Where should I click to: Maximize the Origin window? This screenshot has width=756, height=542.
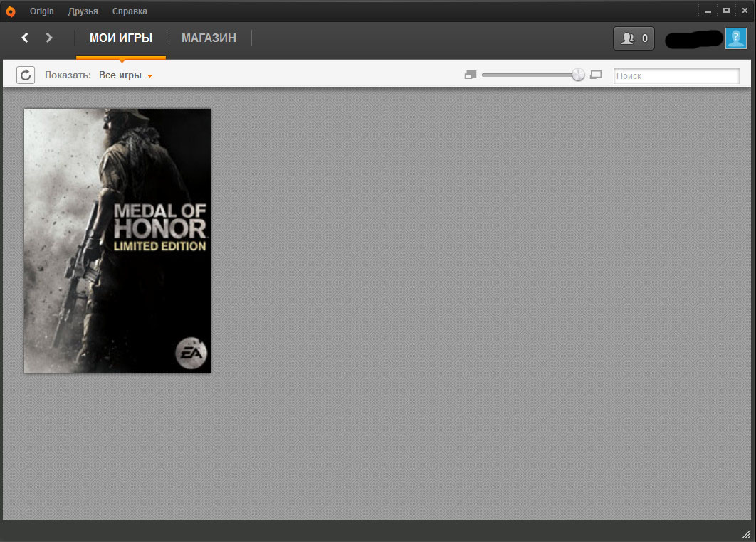click(x=726, y=10)
